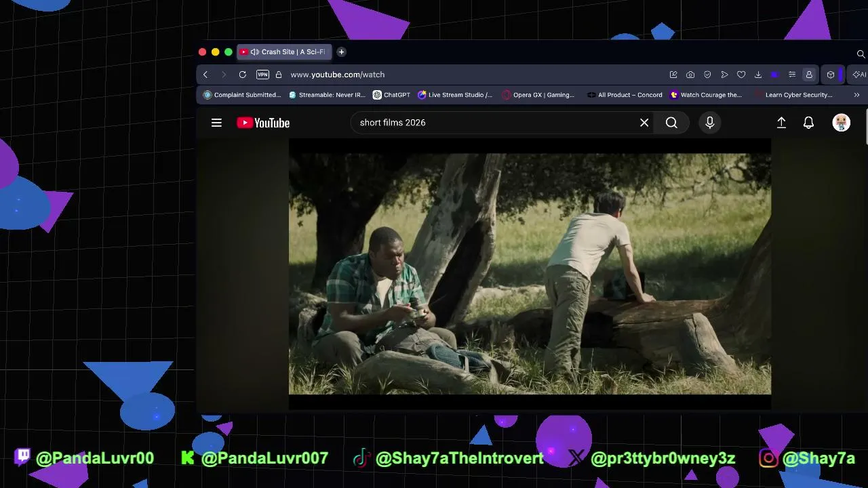Switch to the Crash Site YouTube tab
The image size is (868, 488).
click(285, 52)
